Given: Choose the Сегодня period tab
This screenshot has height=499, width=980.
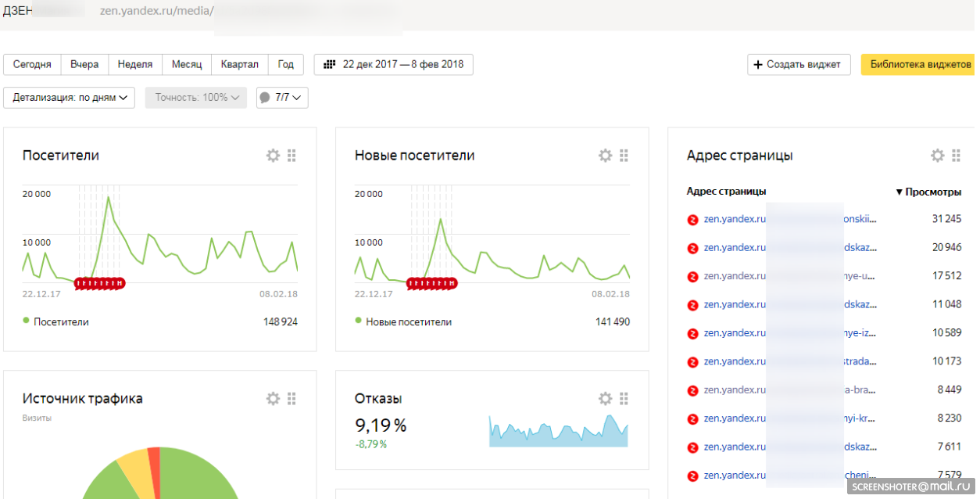Looking at the screenshot, I should [32, 64].
